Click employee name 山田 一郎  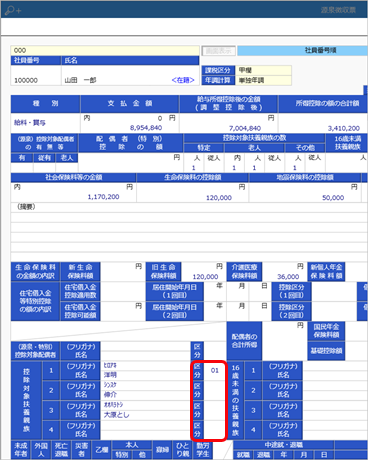(x=80, y=80)
